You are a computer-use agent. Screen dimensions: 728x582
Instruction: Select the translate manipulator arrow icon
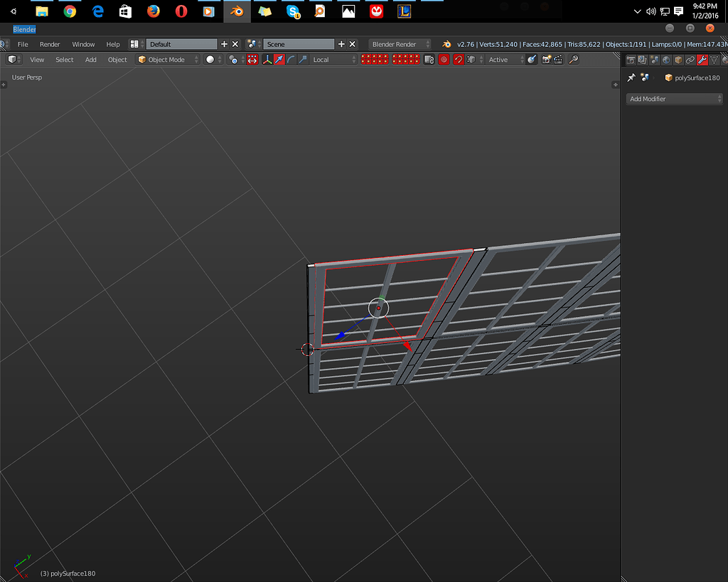pos(279,60)
